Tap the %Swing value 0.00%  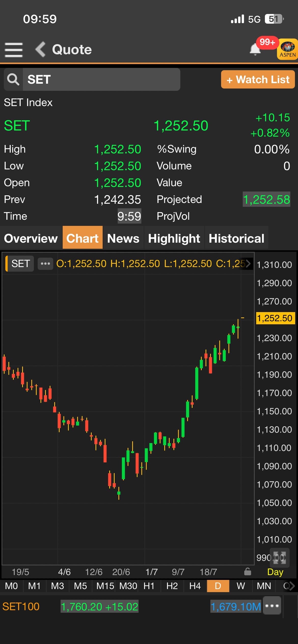click(272, 149)
